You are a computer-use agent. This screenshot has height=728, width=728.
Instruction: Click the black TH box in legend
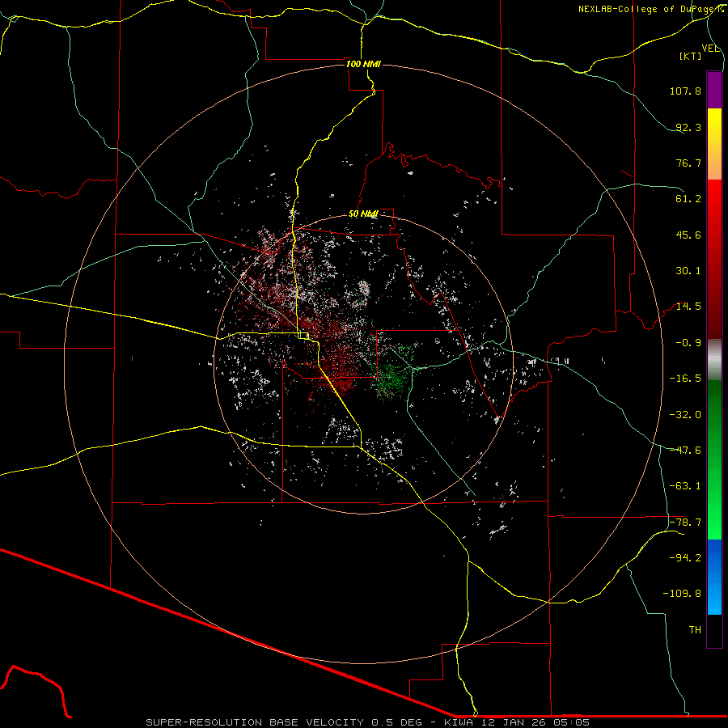(x=714, y=632)
